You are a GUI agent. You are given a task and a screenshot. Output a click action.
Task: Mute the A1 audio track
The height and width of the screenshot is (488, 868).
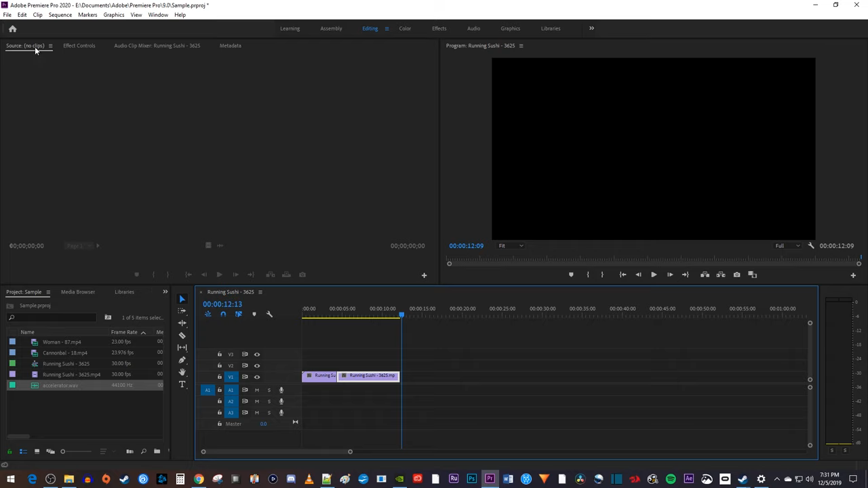257,390
